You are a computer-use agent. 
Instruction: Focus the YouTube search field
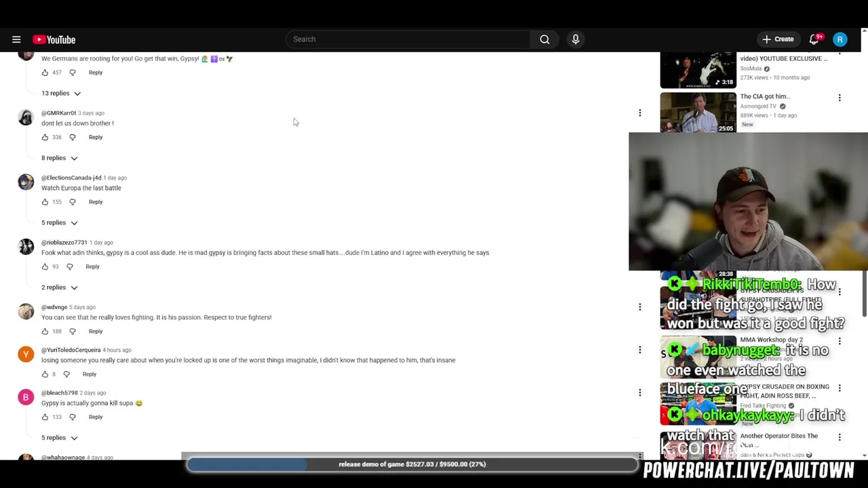[408, 39]
